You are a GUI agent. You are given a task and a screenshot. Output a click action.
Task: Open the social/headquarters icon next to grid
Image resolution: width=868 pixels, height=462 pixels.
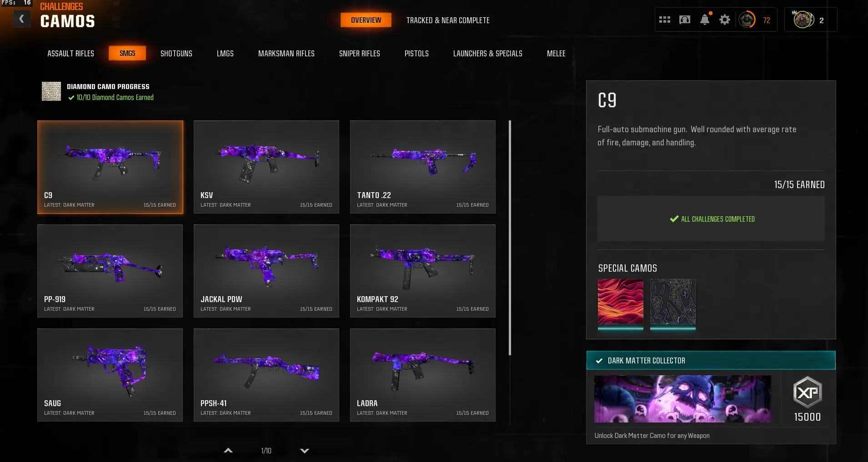click(685, 20)
